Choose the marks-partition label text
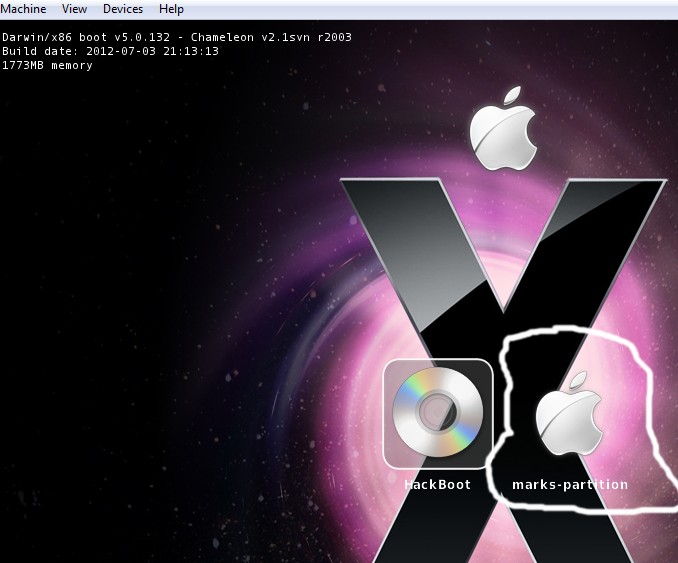Viewport: 678px width, 563px height. 570,485
